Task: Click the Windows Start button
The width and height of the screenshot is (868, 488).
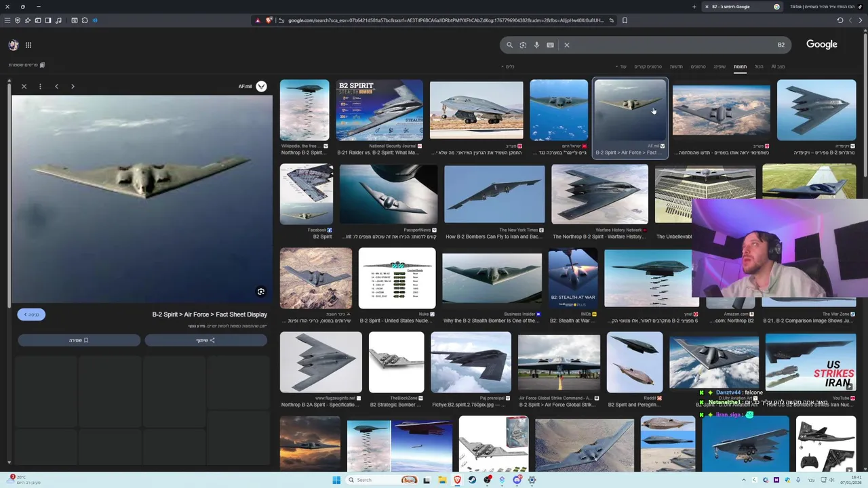Action: tap(336, 480)
